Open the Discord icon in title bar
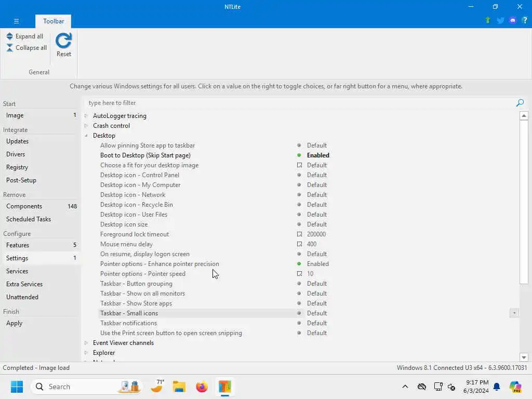This screenshot has width=532, height=399. point(512,20)
